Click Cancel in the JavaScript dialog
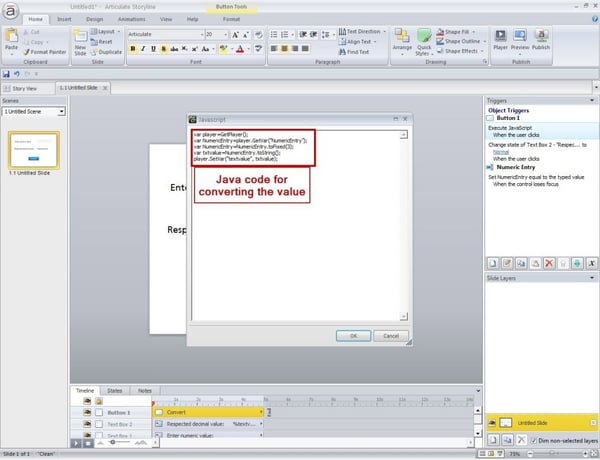The image size is (600, 460). point(391,336)
